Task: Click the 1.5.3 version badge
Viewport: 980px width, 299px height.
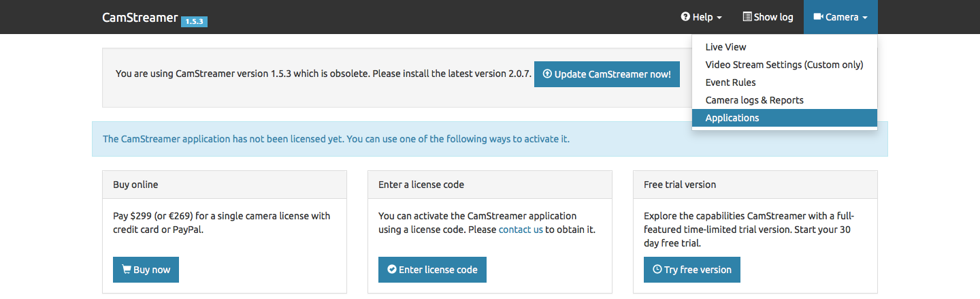Action: click(194, 21)
